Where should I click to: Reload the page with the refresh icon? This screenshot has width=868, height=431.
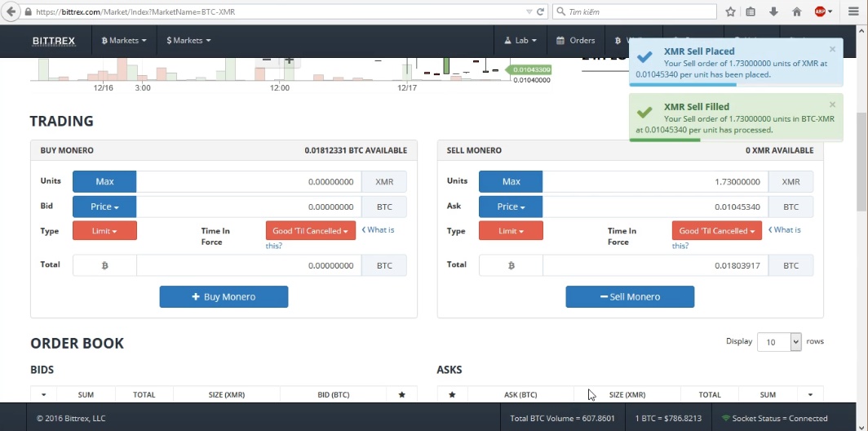coord(540,11)
